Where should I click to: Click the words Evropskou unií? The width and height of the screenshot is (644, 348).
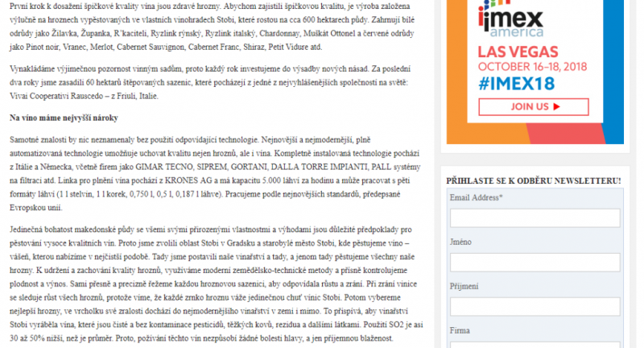pyautogui.click(x=36, y=208)
